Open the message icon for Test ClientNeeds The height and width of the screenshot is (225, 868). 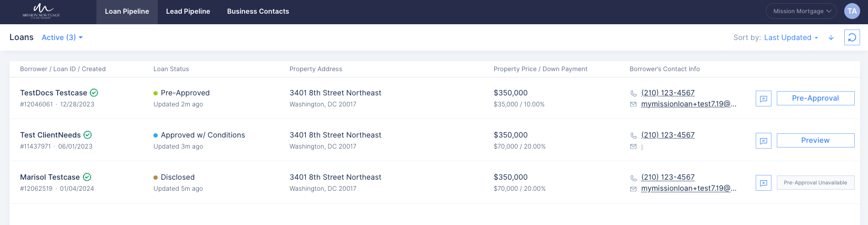click(x=764, y=141)
